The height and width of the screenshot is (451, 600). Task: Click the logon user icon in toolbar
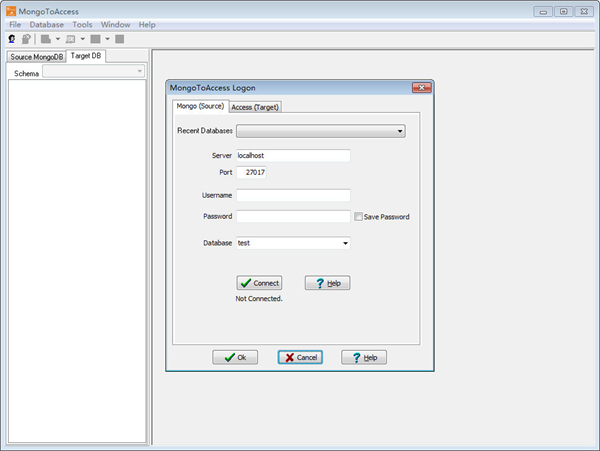click(12, 39)
